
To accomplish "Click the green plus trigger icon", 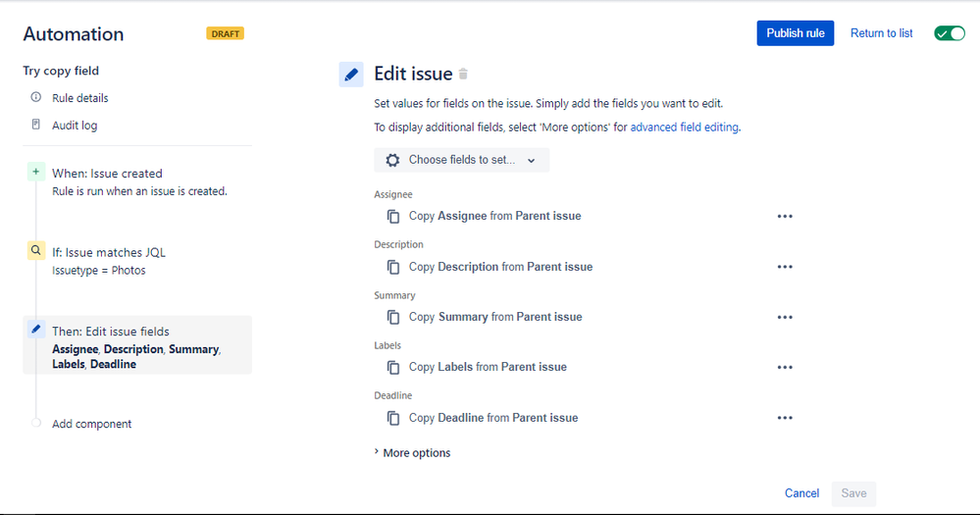I will (36, 172).
